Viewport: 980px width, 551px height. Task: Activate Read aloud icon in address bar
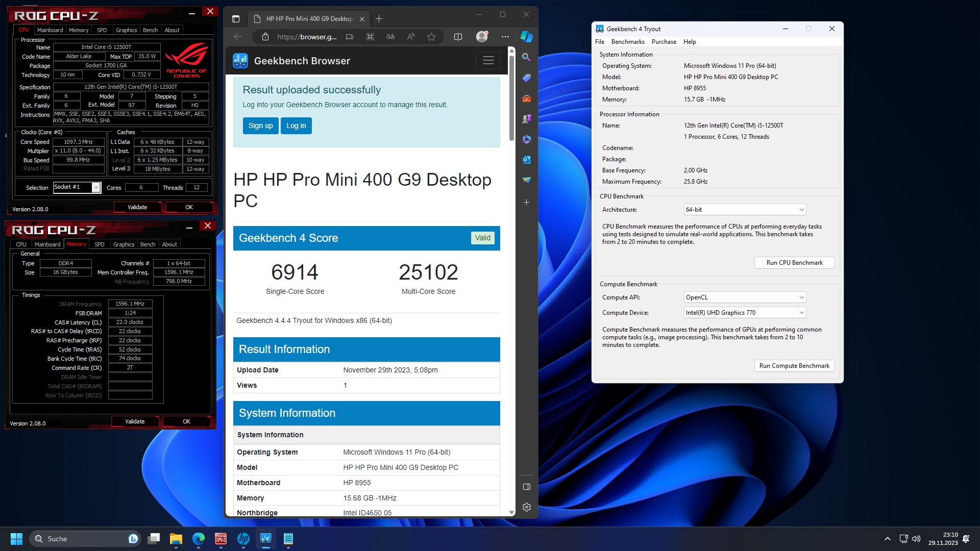(411, 37)
